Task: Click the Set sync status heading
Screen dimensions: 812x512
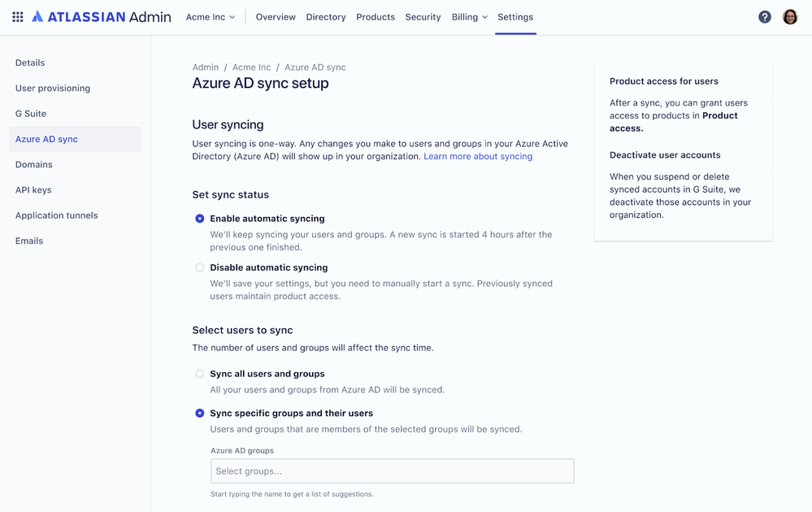Action: point(231,195)
